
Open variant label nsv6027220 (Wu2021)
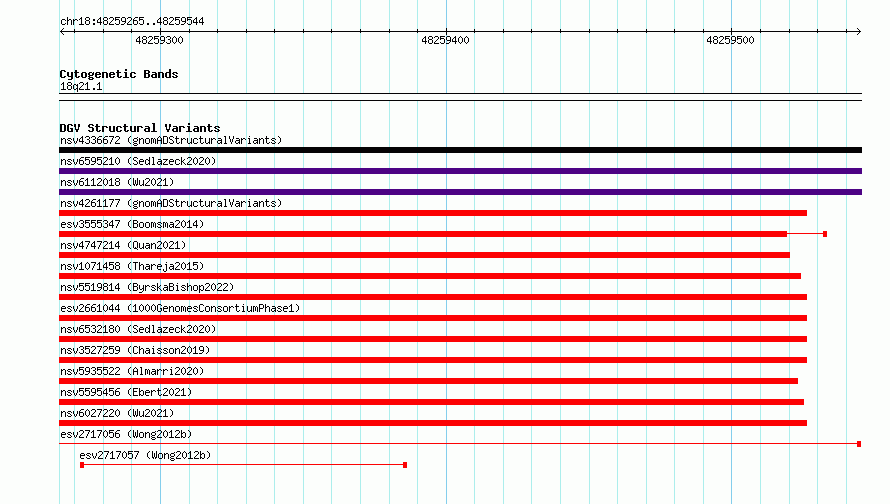click(x=117, y=413)
